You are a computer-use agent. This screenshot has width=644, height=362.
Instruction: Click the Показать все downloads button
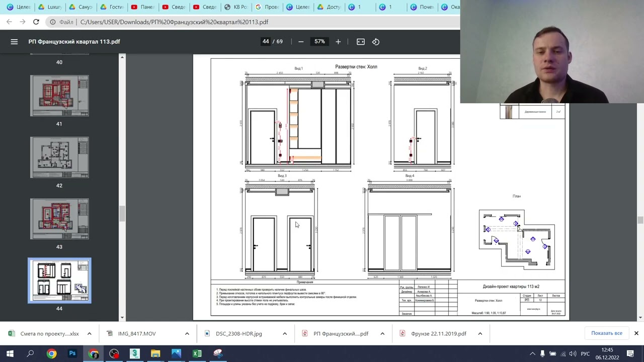(x=606, y=333)
